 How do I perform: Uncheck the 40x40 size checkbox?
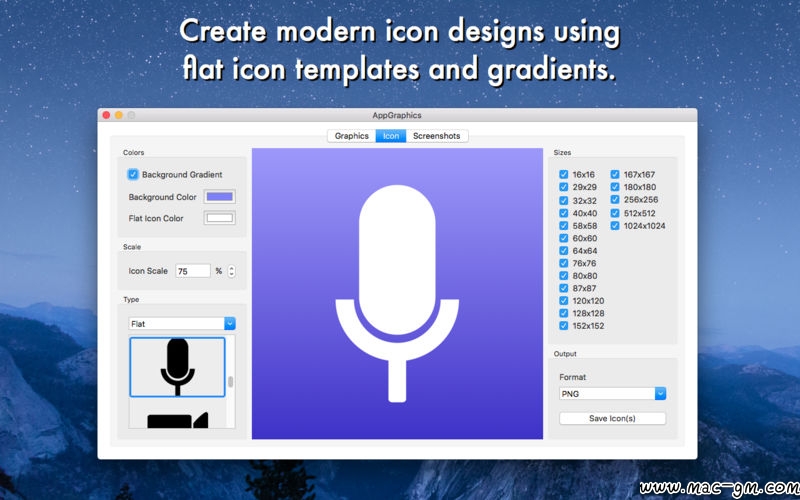pyautogui.click(x=563, y=213)
